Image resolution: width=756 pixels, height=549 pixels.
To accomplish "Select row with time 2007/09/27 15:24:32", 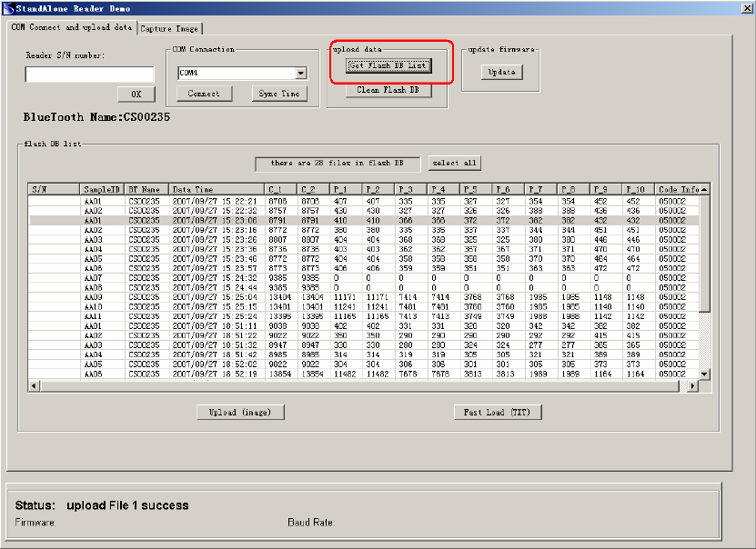I will coord(364,278).
